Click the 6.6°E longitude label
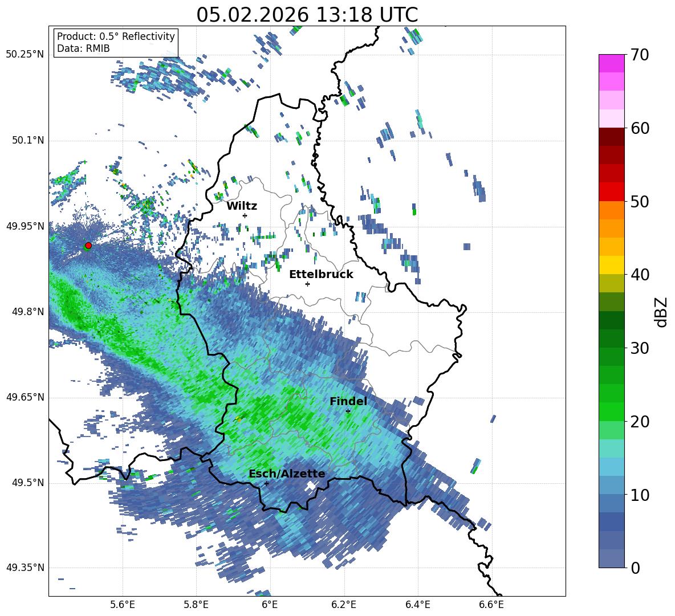The width and height of the screenshot is (675, 616). [491, 605]
